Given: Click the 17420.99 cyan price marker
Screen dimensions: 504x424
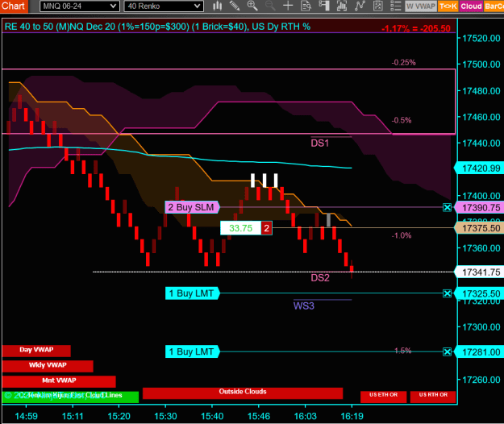Looking at the screenshot, I should (x=479, y=168).
